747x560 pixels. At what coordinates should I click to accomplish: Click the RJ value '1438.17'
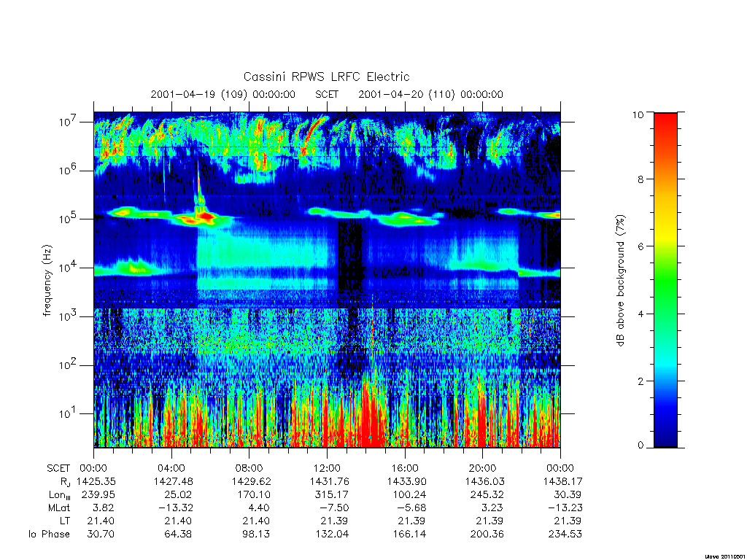[563, 481]
